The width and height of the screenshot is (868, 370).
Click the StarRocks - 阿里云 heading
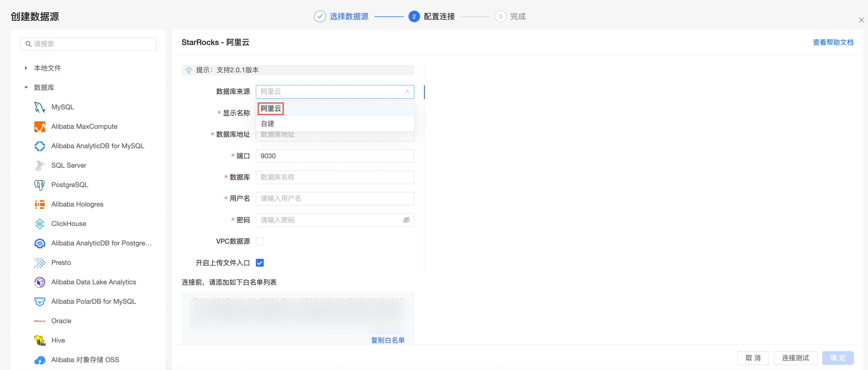click(215, 43)
